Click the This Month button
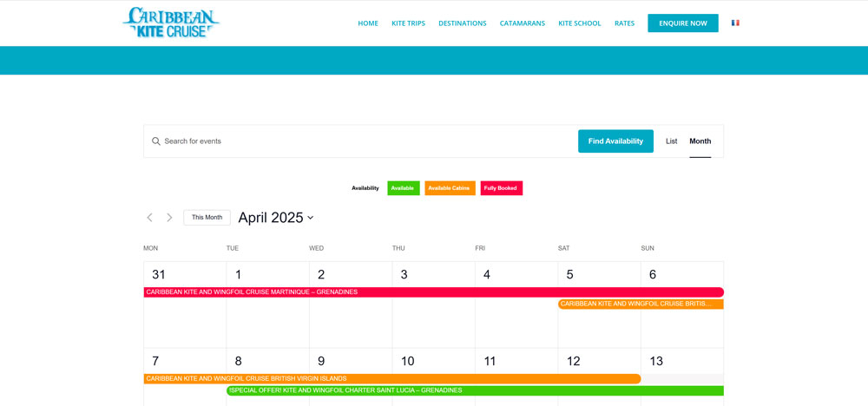This screenshot has width=868, height=406. (207, 218)
